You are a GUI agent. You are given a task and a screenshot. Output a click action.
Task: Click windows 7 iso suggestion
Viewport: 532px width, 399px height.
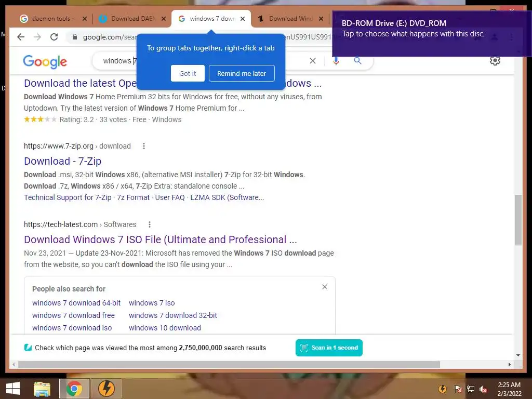152,303
